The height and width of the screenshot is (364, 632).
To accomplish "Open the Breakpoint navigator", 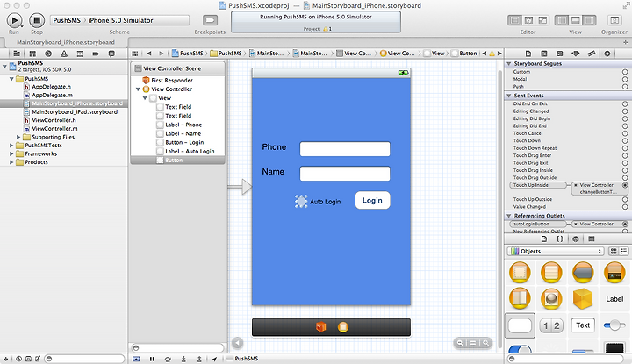I will [x=96, y=54].
